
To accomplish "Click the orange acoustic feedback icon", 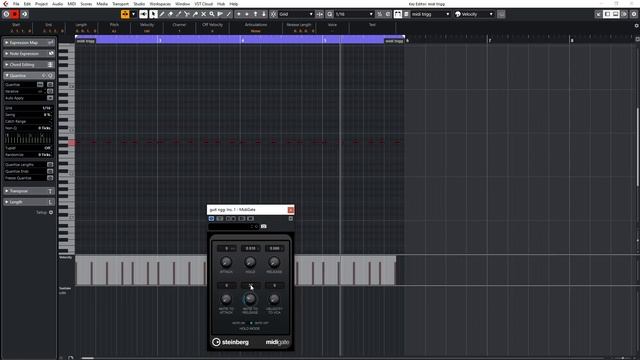I will pos(125,14).
